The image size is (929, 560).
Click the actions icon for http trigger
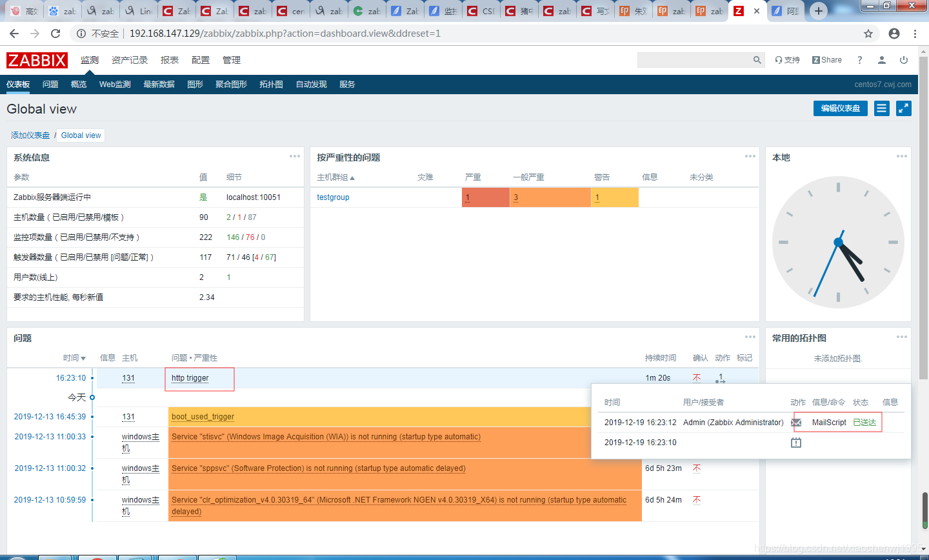(720, 379)
